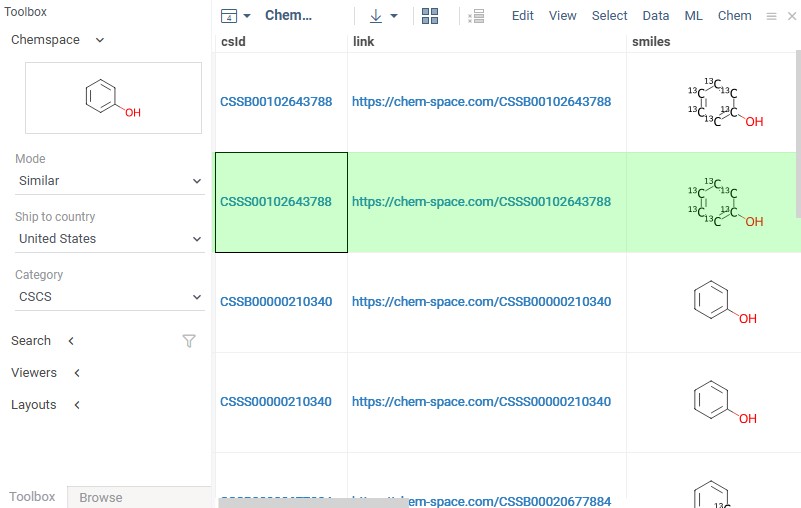
Task: Click 13C phenol structure in highlighted row
Action: (725, 202)
